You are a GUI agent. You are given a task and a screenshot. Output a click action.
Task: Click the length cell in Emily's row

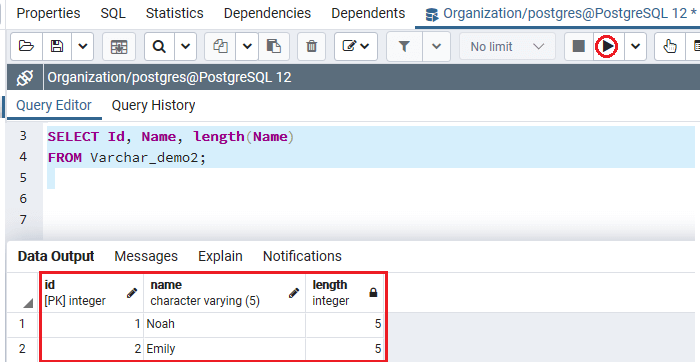(346, 348)
